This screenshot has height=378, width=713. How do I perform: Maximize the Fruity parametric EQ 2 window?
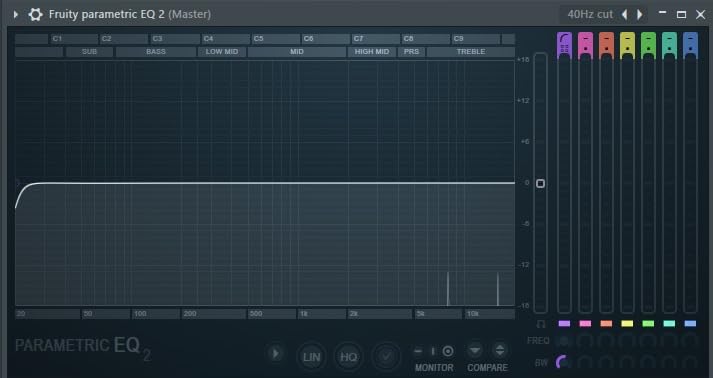coord(681,15)
